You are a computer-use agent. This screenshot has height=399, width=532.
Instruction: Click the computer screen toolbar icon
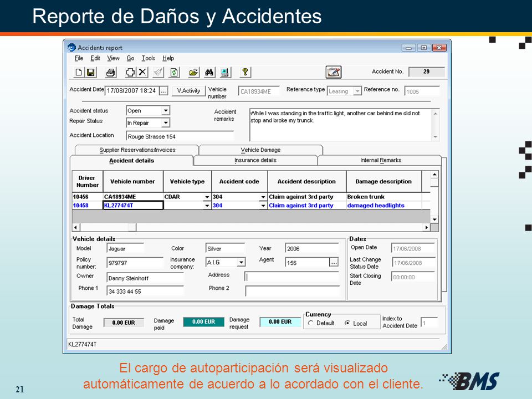pyautogui.click(x=224, y=72)
